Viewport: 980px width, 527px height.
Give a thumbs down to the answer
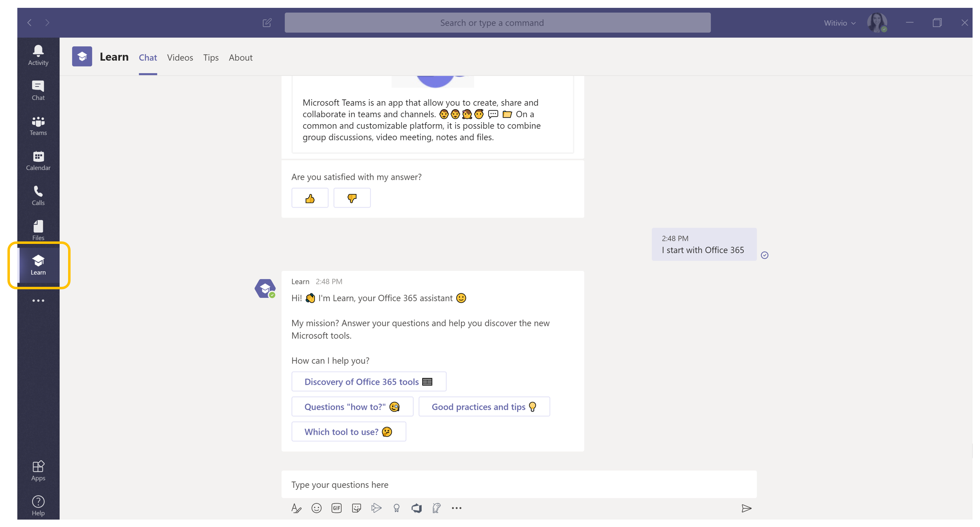coord(352,198)
